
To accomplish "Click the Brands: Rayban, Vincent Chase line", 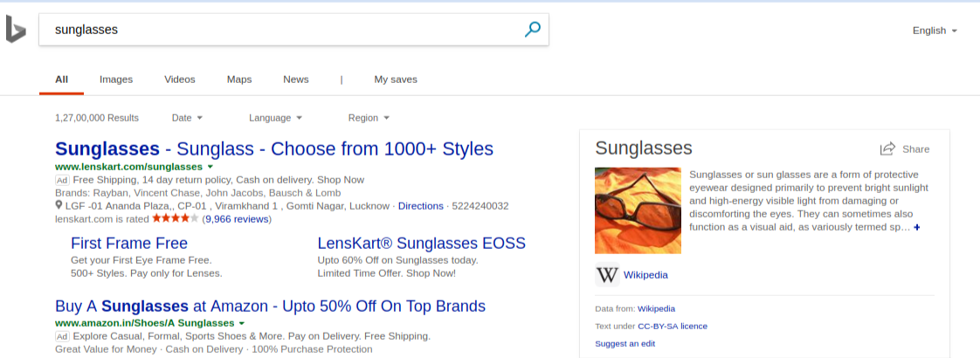I will coord(198,192).
